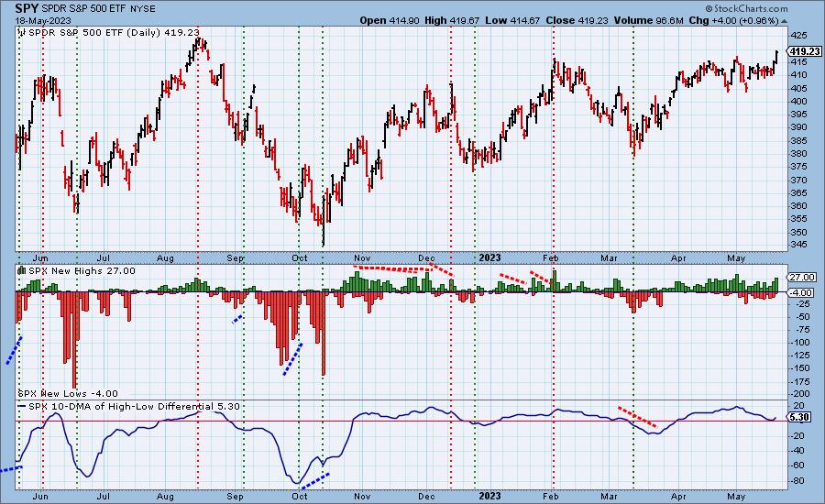Click the Feb label on the bottom time axis
The width and height of the screenshot is (825, 504).
coord(550,497)
